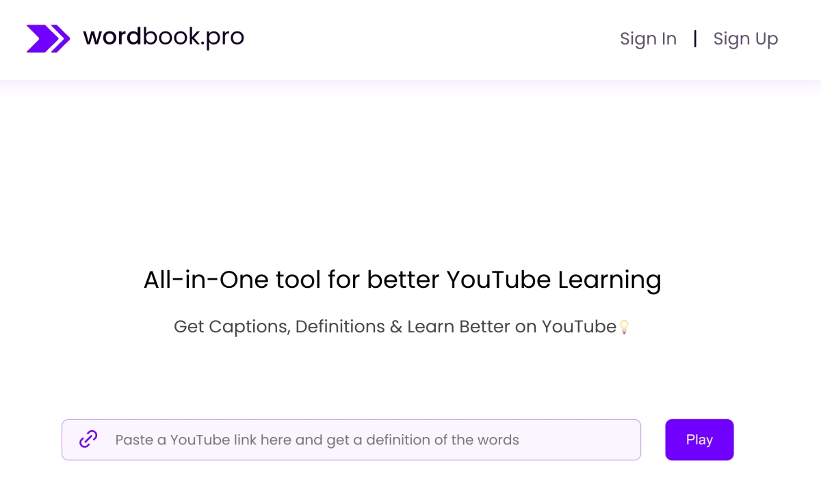Click "Definitions" in the tagline
Image resolution: width=821 pixels, height=504 pixels.
[340, 327]
